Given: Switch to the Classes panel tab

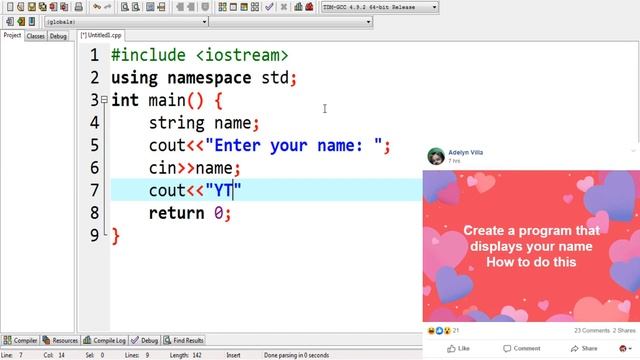Looking at the screenshot, I should pyautogui.click(x=36, y=36).
